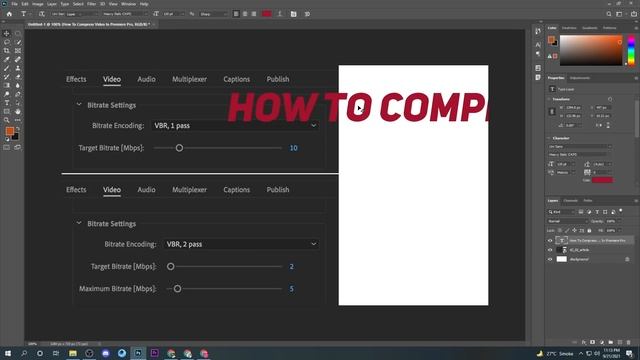
Task: Add a layer mask from Layers panel bottom
Action: pos(593,342)
